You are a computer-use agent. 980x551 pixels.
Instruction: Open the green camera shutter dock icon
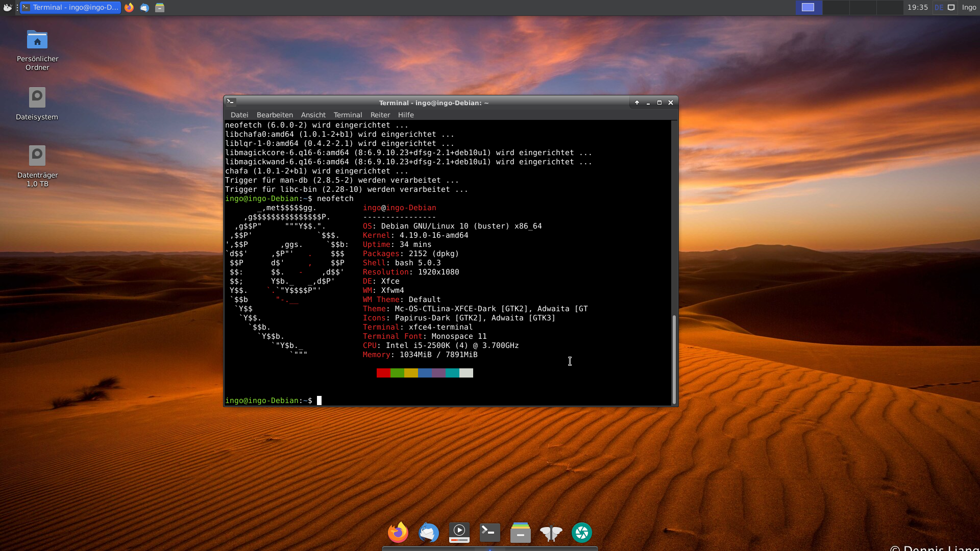pos(581,533)
